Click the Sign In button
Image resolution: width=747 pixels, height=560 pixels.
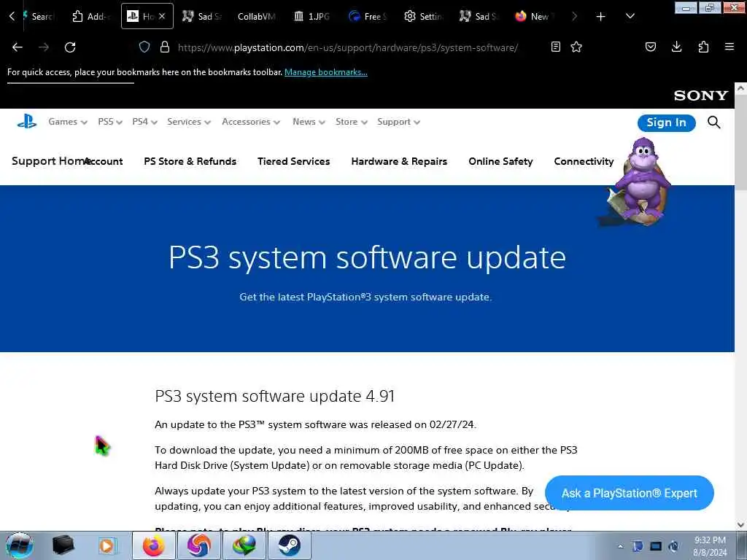click(x=666, y=122)
